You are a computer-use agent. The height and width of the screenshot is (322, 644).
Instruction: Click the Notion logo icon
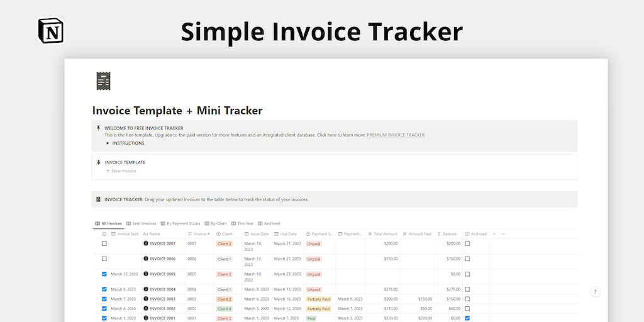coord(51,30)
